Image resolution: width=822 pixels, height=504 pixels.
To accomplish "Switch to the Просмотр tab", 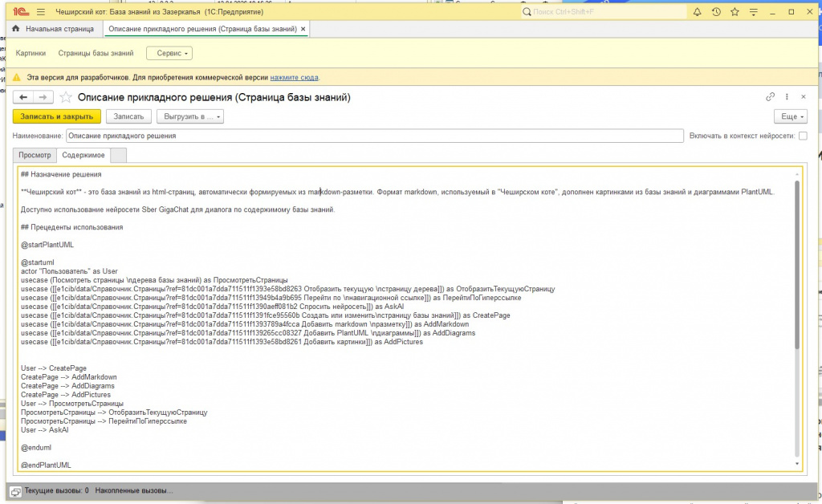I will [x=35, y=155].
